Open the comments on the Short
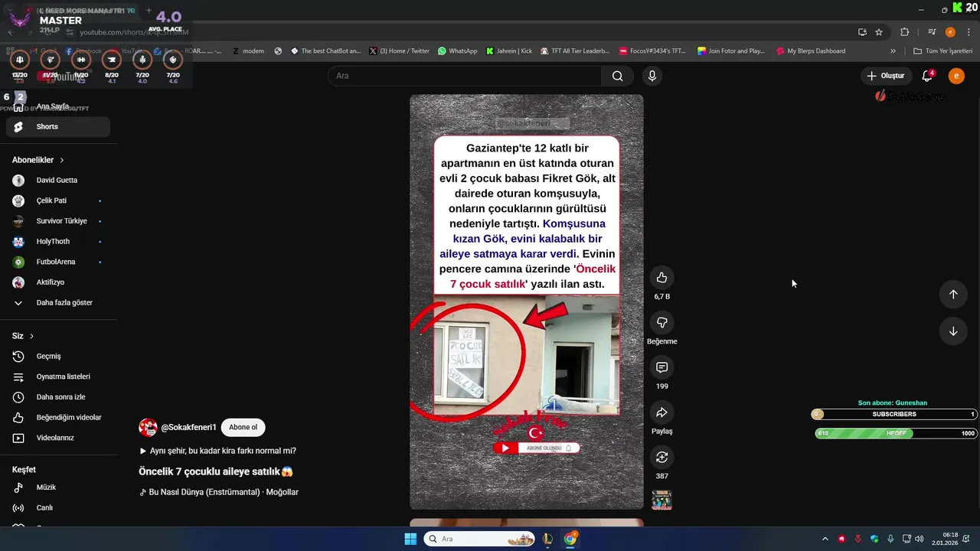The height and width of the screenshot is (551, 980). (662, 368)
